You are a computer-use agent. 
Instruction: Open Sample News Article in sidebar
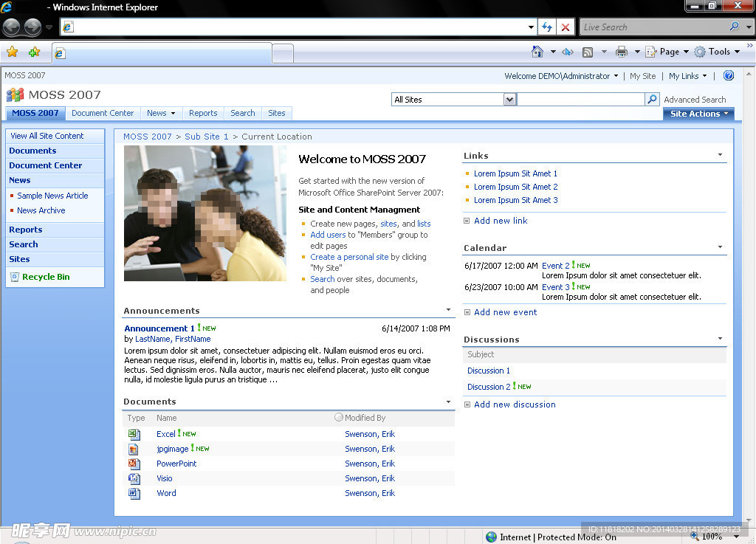tap(52, 196)
